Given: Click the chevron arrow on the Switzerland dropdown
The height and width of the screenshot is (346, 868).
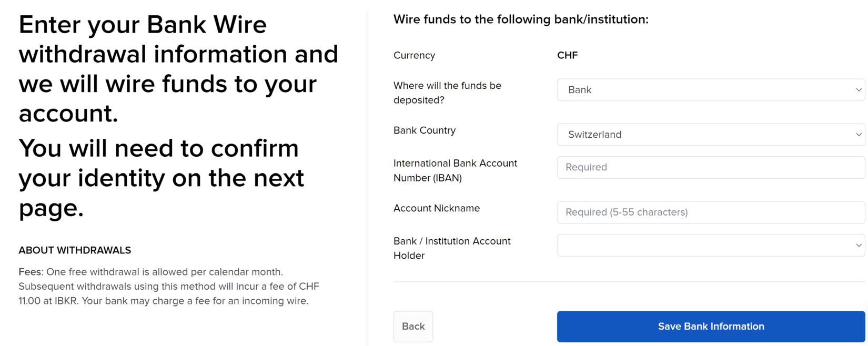Looking at the screenshot, I should tap(859, 135).
